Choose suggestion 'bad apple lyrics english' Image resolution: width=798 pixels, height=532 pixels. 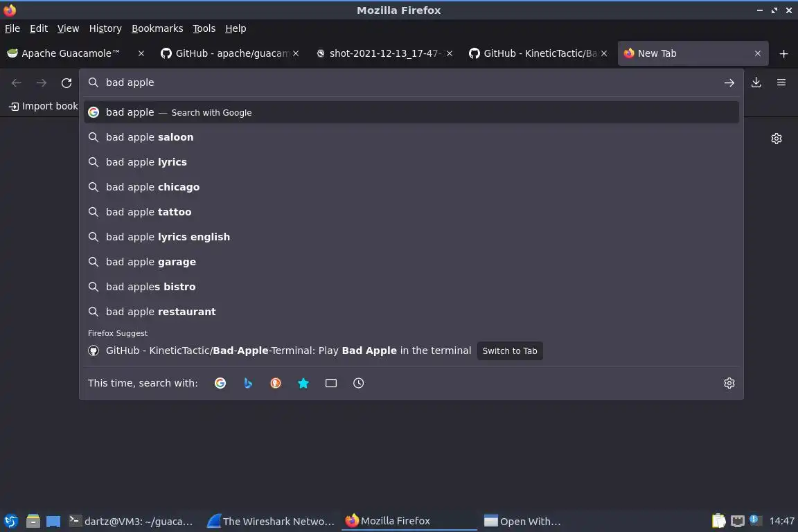(411, 237)
